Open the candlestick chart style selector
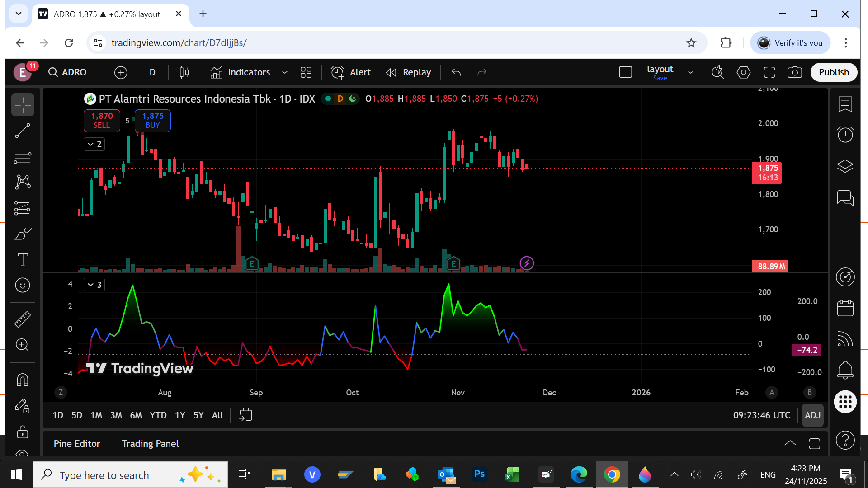Image resolution: width=868 pixels, height=488 pixels. tap(184, 72)
